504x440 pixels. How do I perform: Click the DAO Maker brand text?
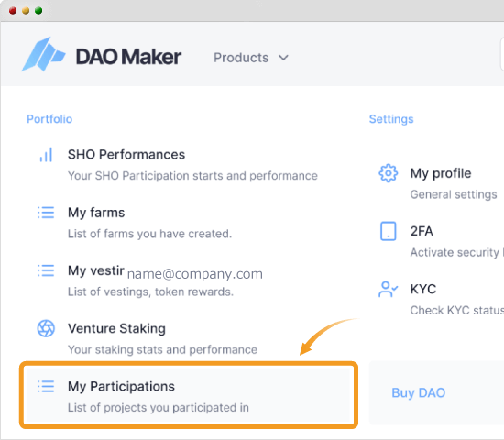click(128, 57)
